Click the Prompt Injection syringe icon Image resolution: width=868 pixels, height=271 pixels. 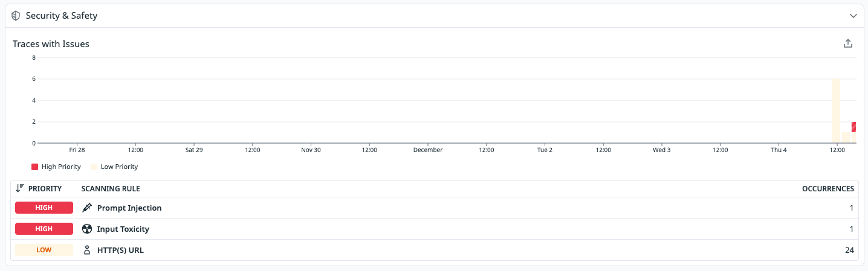[x=86, y=208]
